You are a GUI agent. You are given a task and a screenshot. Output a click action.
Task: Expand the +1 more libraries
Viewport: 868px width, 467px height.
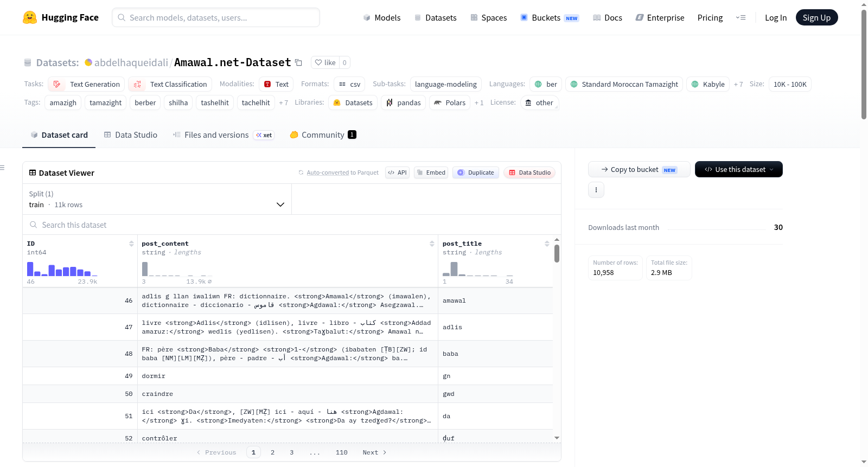[479, 103]
